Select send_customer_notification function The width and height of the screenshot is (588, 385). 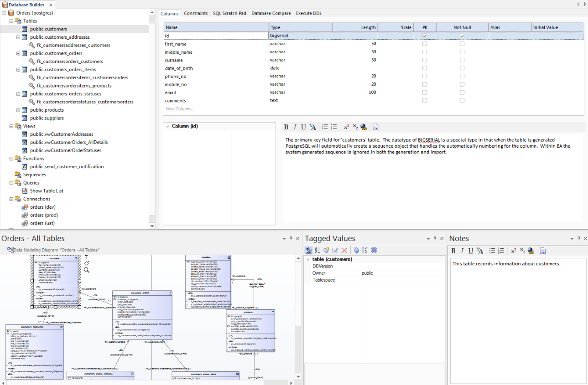point(67,167)
